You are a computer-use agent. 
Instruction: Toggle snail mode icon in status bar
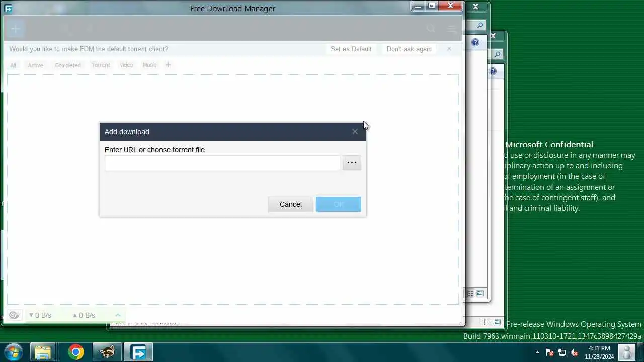pos(14,315)
